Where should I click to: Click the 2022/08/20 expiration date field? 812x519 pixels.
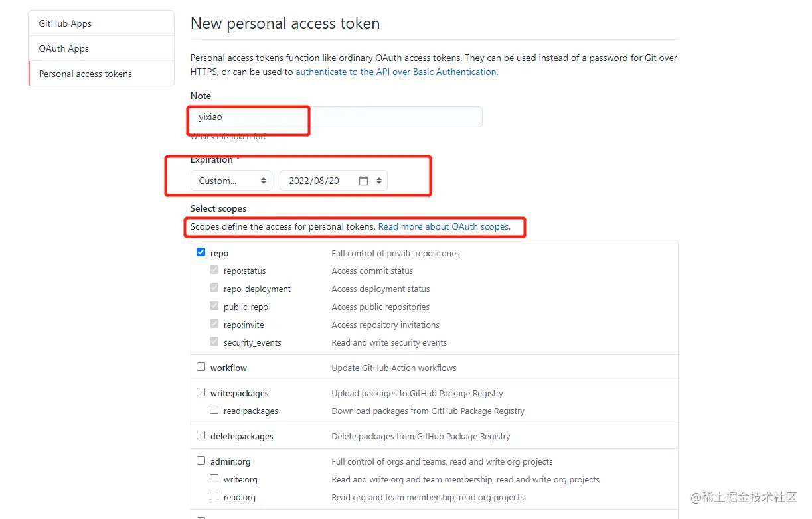click(314, 181)
